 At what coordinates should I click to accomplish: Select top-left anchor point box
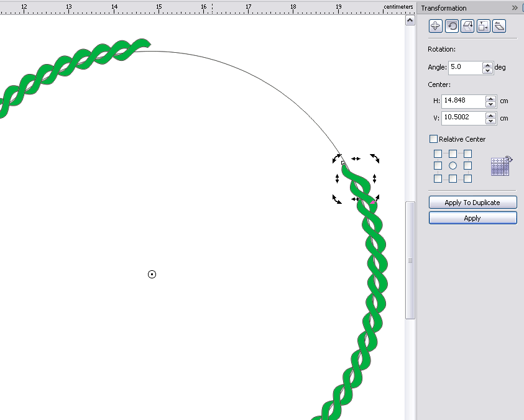point(438,153)
